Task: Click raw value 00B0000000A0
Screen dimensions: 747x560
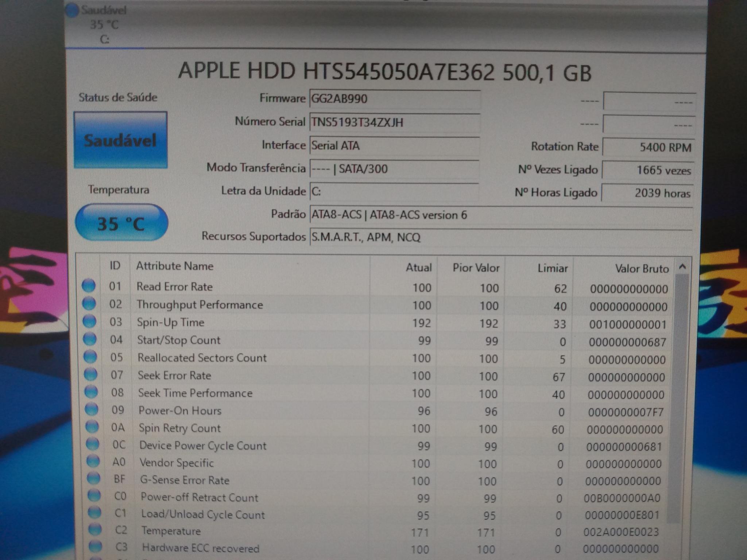Action: (622, 498)
